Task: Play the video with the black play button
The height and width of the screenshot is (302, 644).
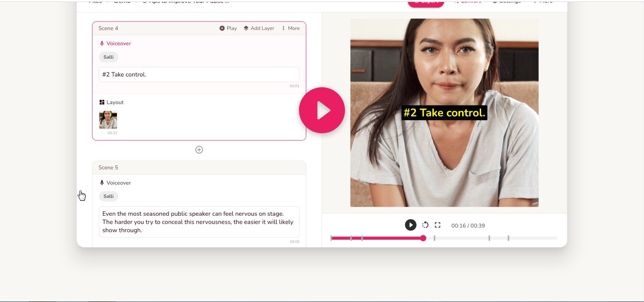Action: 411,225
